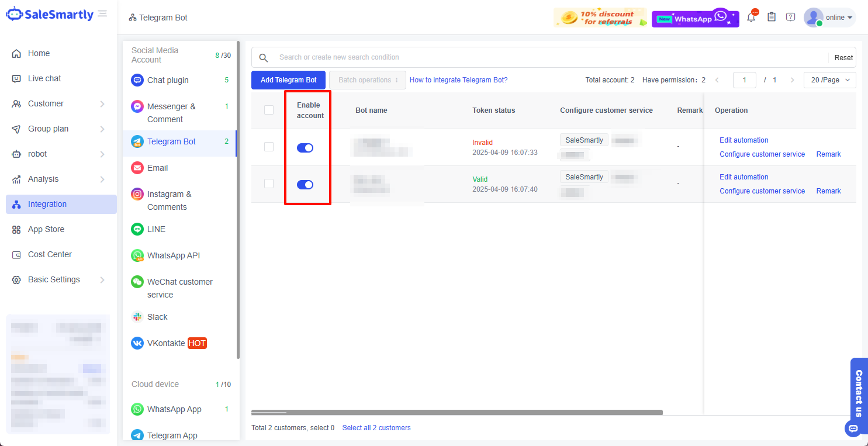Open the How to integrate Telegram Bot link
The height and width of the screenshot is (446, 868).
(458, 79)
